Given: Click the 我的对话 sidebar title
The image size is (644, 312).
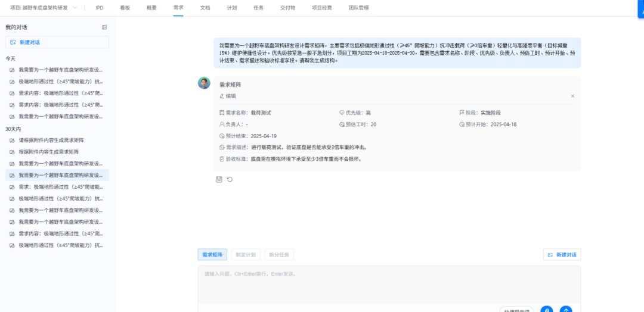Looking at the screenshot, I should [x=17, y=27].
